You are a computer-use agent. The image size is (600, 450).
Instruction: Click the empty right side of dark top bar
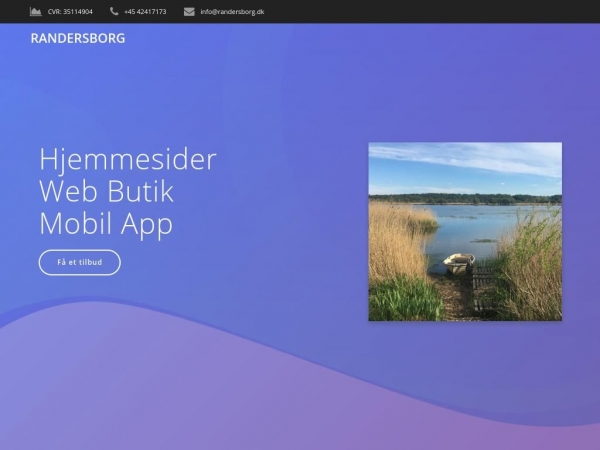[450, 12]
